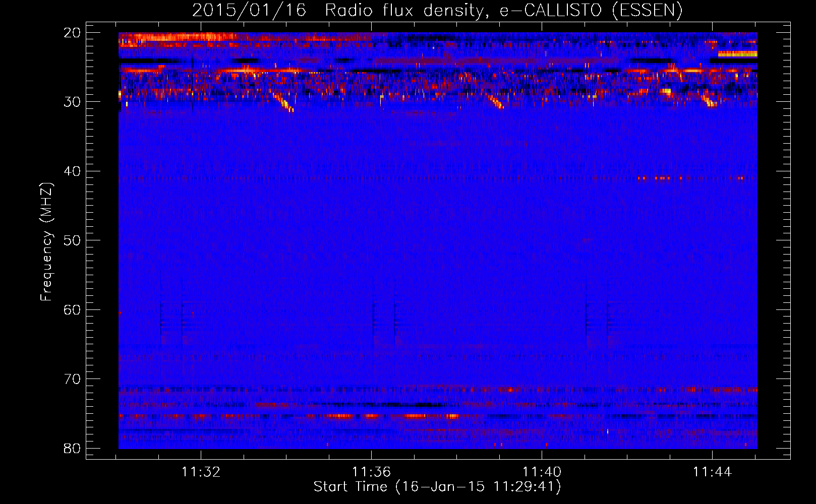The image size is (816, 504).
Task: Click the 11:32 time axis label
Action: click(201, 472)
